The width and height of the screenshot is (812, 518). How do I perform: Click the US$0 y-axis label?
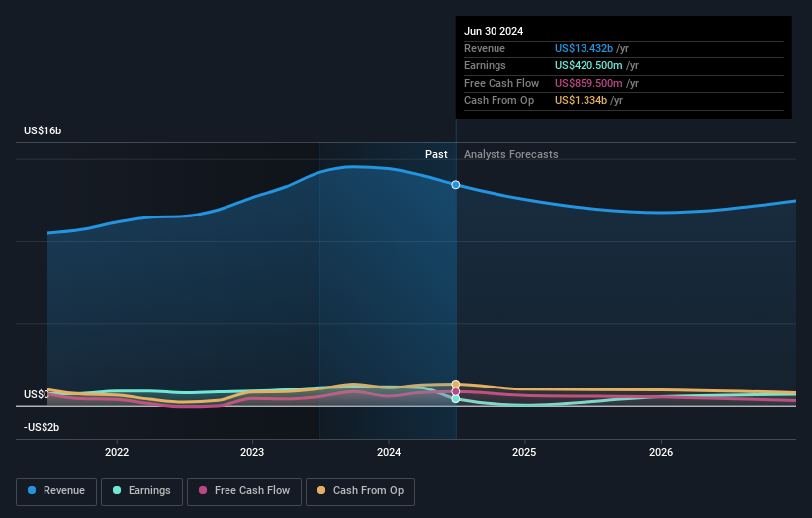(x=37, y=394)
